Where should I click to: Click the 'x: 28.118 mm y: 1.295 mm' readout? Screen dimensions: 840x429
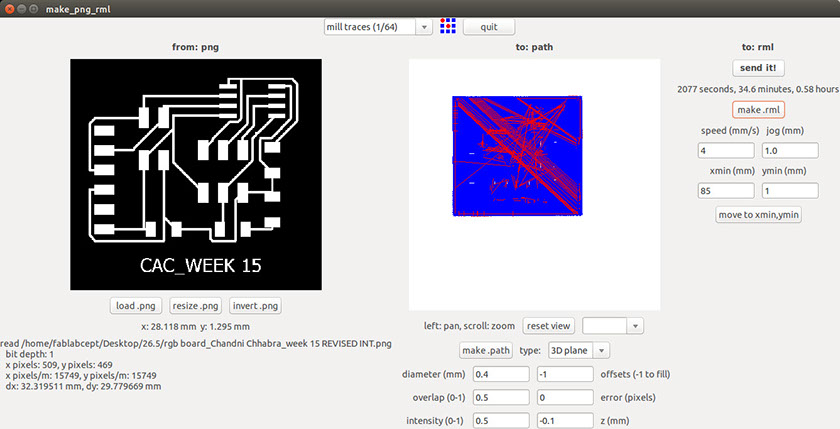195,326
